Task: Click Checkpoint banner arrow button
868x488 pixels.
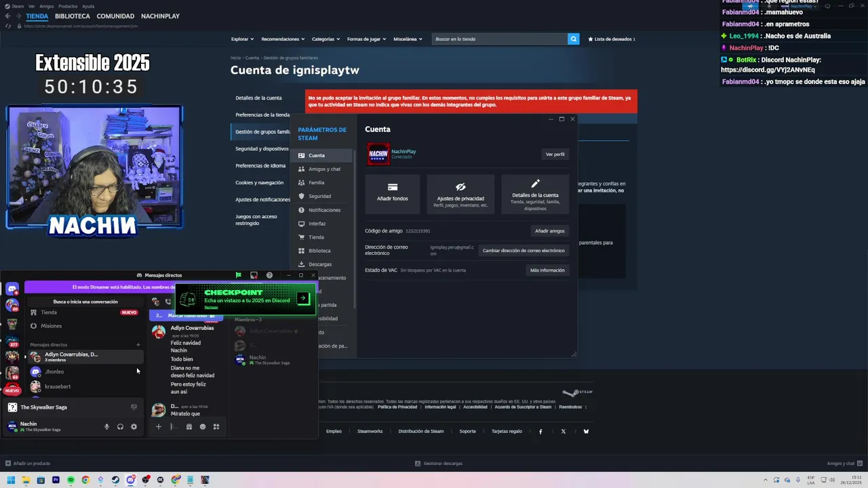Action: click(x=302, y=298)
